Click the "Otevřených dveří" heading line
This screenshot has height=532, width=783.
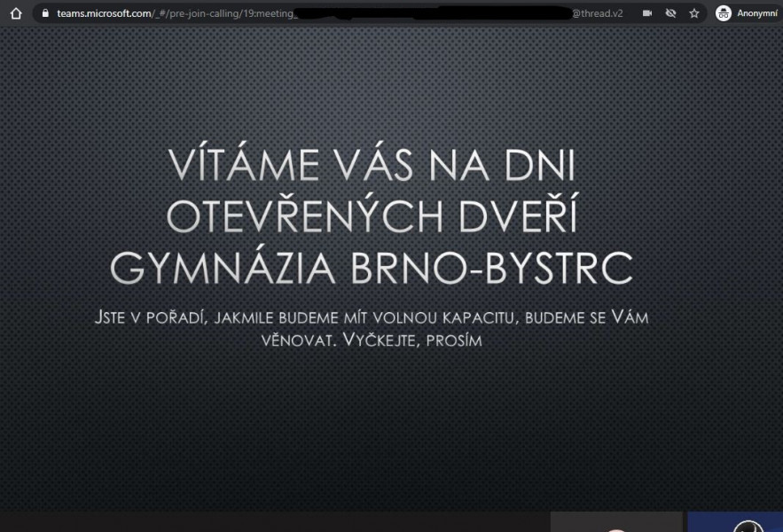(x=378, y=217)
